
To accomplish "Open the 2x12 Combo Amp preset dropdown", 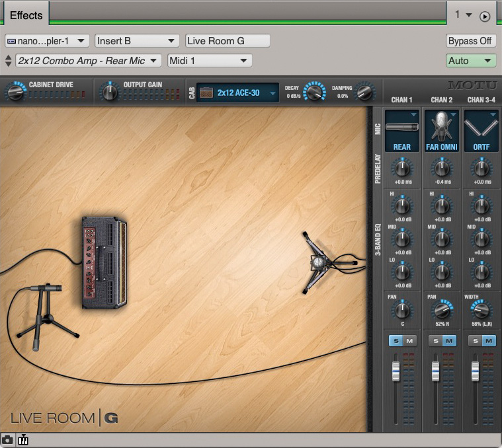I will point(88,60).
